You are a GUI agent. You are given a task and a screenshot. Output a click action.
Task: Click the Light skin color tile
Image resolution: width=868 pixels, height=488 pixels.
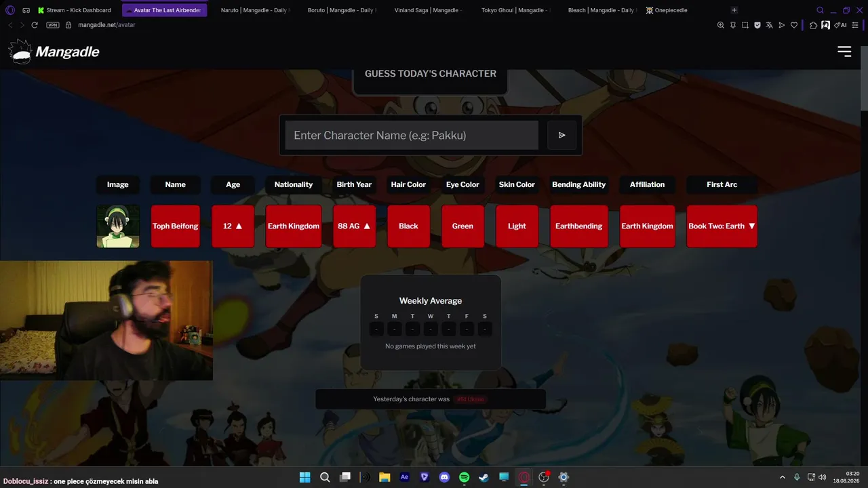(x=517, y=226)
